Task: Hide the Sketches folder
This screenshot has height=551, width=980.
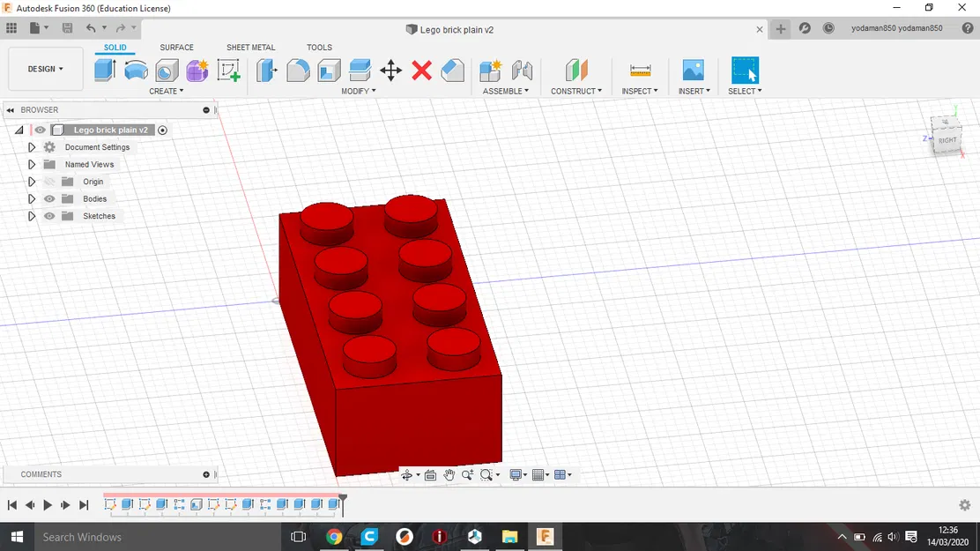Action: point(48,216)
